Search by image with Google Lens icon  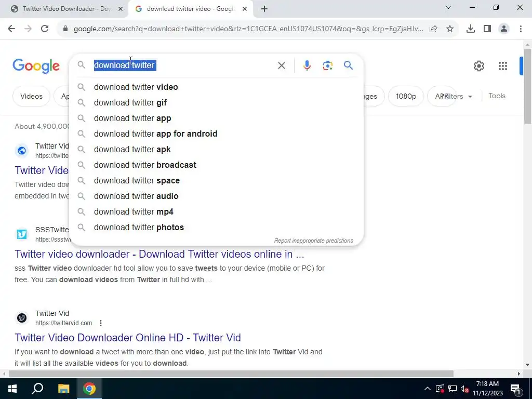pyautogui.click(x=328, y=65)
